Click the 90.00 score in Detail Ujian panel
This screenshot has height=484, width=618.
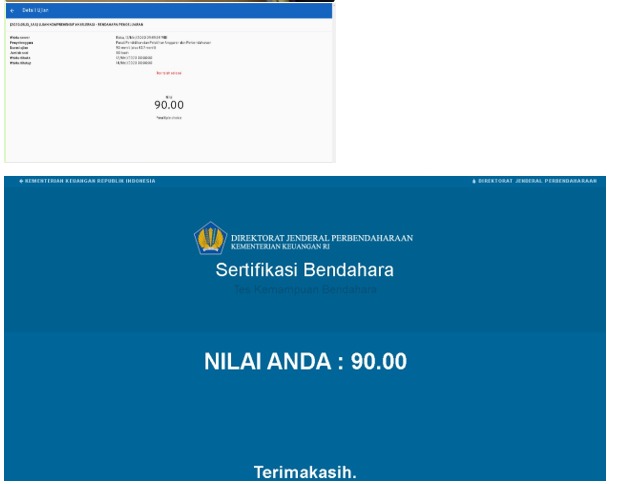[169, 105]
